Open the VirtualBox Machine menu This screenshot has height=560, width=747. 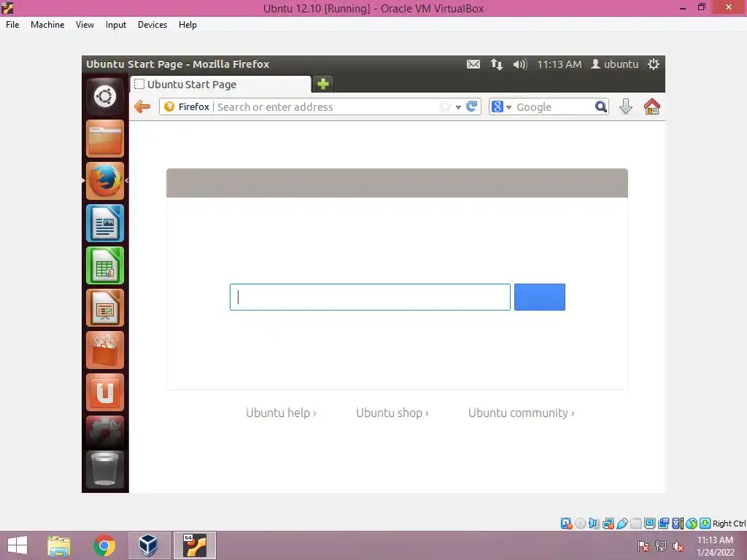pos(47,25)
